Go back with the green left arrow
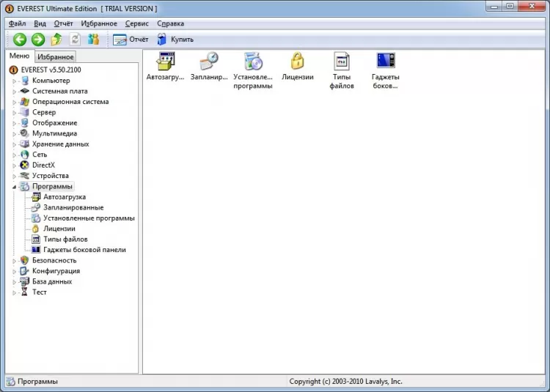The width and height of the screenshot is (550, 392). coord(20,40)
